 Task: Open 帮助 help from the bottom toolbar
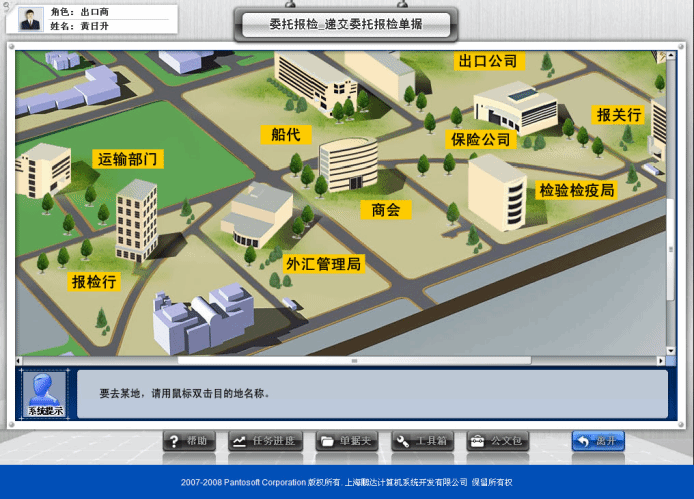189,441
